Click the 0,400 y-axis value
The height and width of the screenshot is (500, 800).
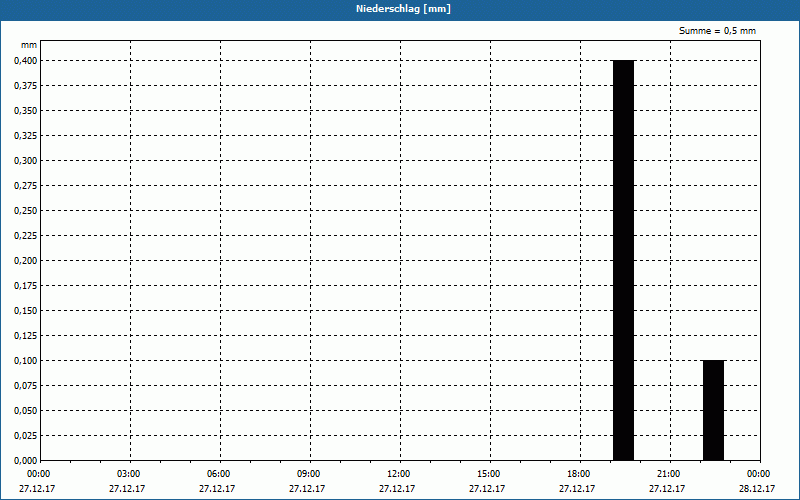coord(26,61)
